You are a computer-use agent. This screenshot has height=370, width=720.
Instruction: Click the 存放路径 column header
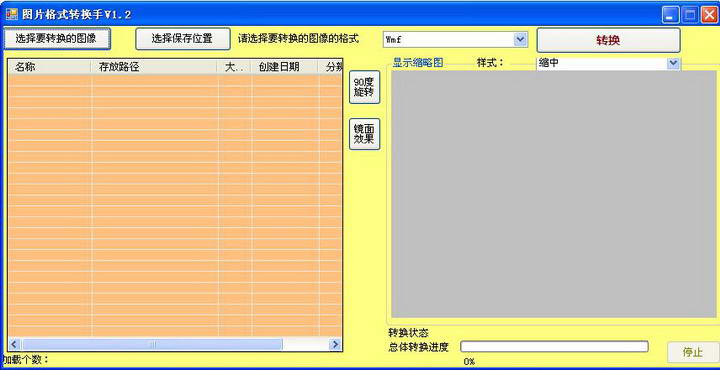[x=154, y=67]
